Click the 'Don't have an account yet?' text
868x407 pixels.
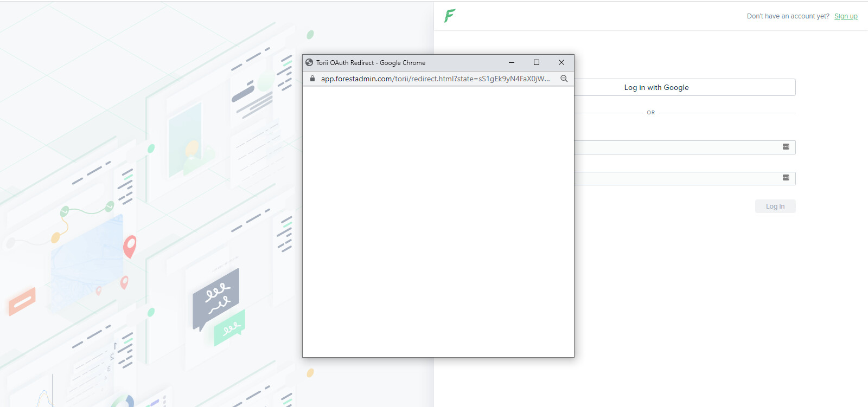pyautogui.click(x=788, y=16)
